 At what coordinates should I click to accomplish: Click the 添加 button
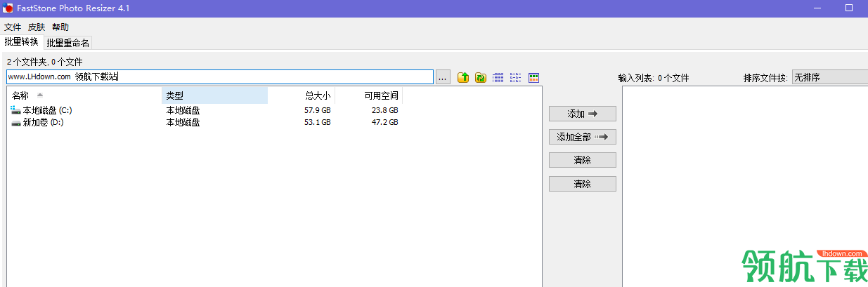coord(583,114)
